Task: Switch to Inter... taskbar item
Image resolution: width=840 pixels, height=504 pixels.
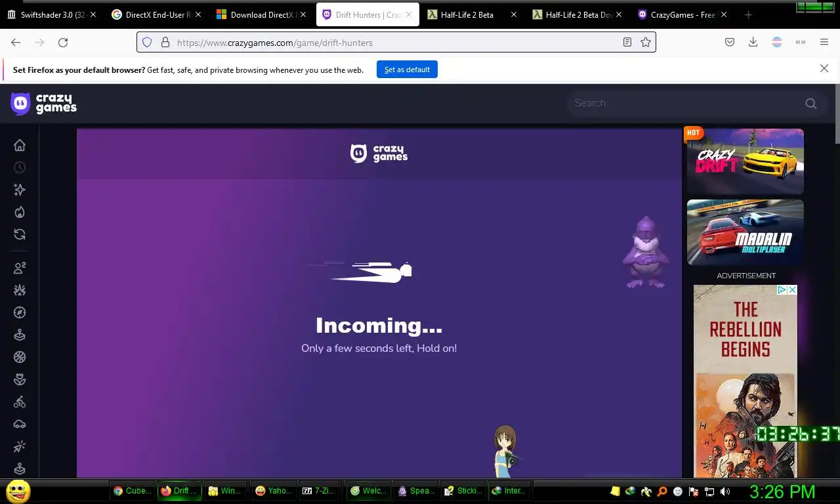Action: pyautogui.click(x=509, y=490)
